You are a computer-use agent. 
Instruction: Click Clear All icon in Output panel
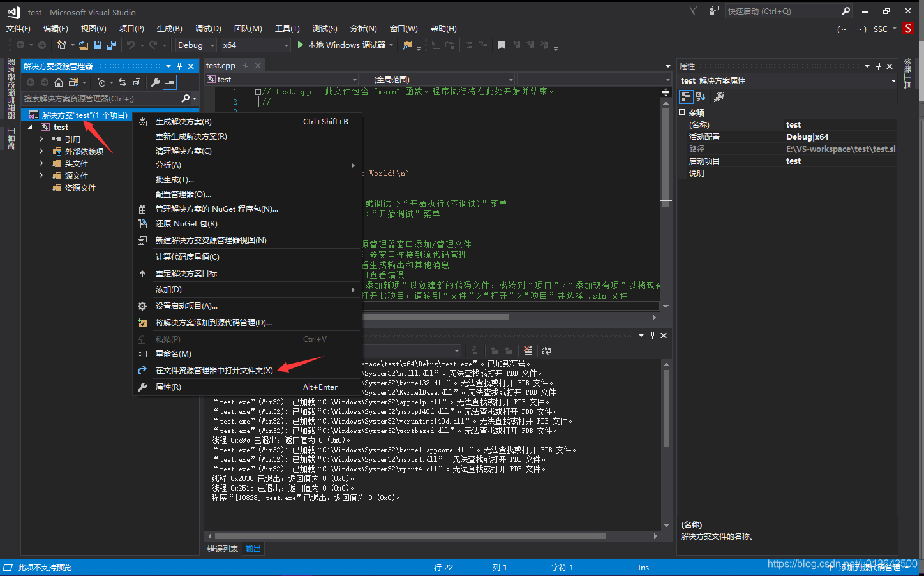pyautogui.click(x=528, y=351)
